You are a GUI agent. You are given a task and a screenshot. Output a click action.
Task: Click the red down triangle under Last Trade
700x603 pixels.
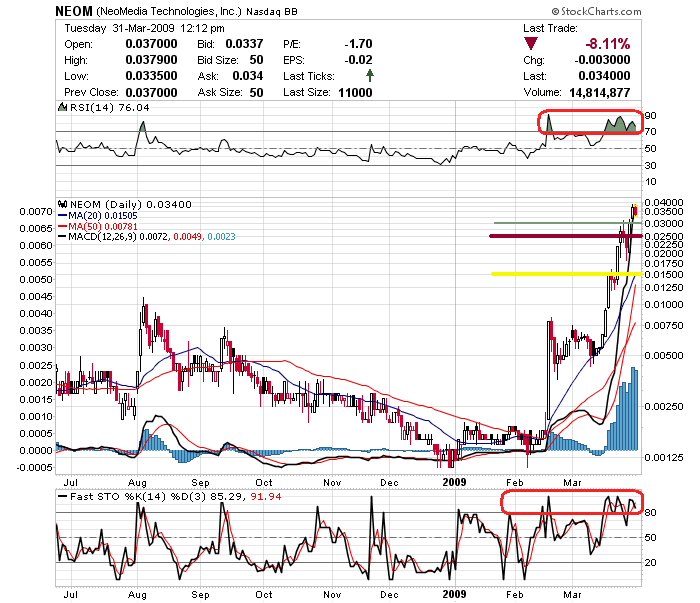coord(531,44)
